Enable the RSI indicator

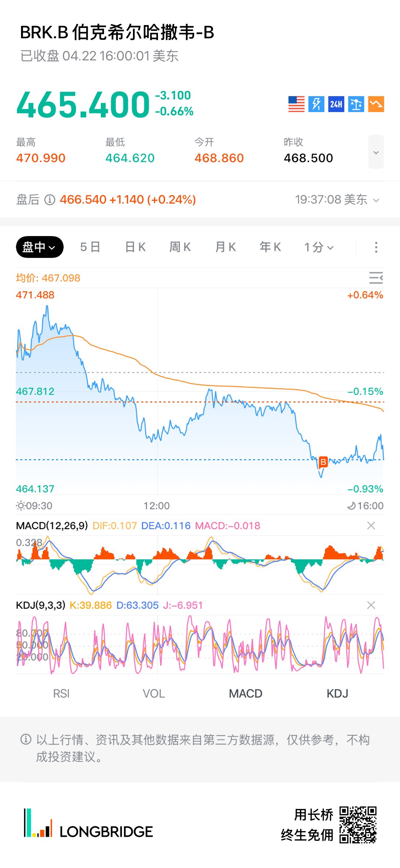(x=61, y=693)
